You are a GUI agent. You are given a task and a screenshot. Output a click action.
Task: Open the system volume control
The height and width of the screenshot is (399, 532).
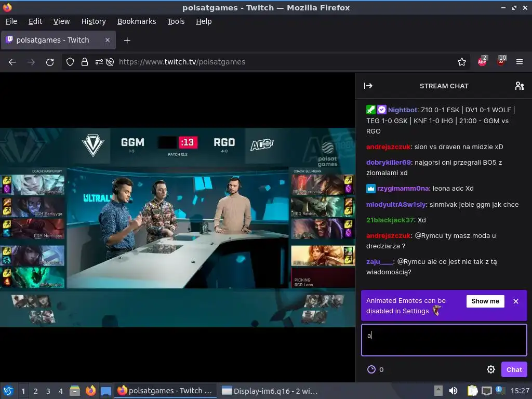click(x=453, y=391)
